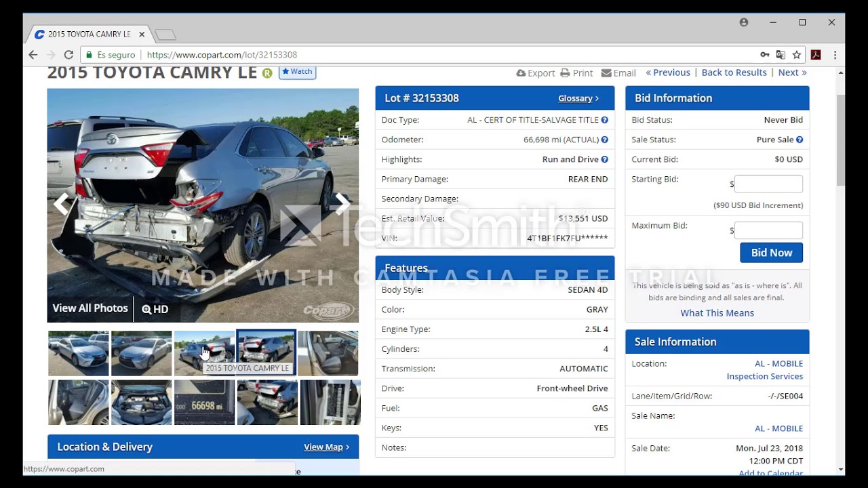This screenshot has height=488, width=868.
Task: Click the secure padlock icon
Action: point(88,55)
